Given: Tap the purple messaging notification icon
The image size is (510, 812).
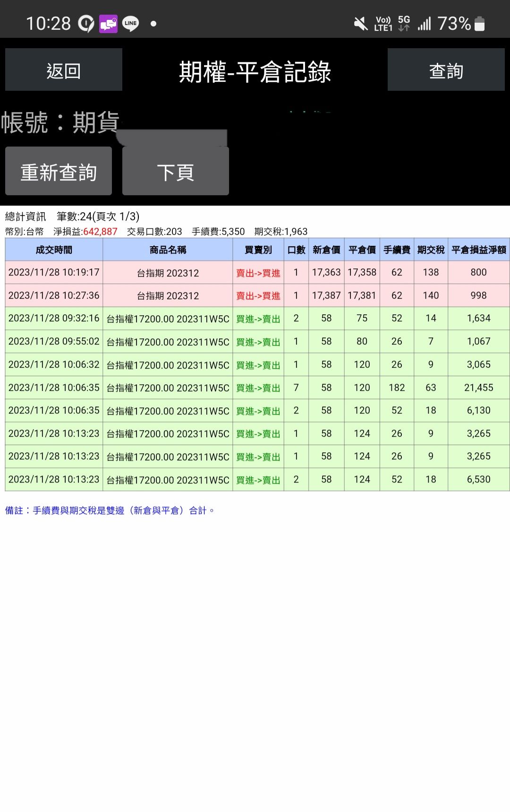Looking at the screenshot, I should (108, 24).
